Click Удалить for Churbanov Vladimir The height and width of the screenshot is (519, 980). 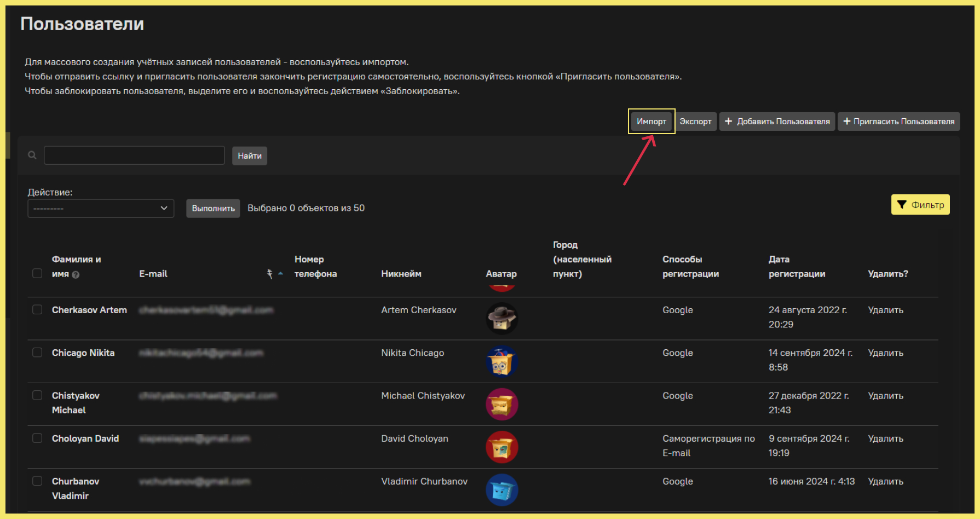pos(885,481)
